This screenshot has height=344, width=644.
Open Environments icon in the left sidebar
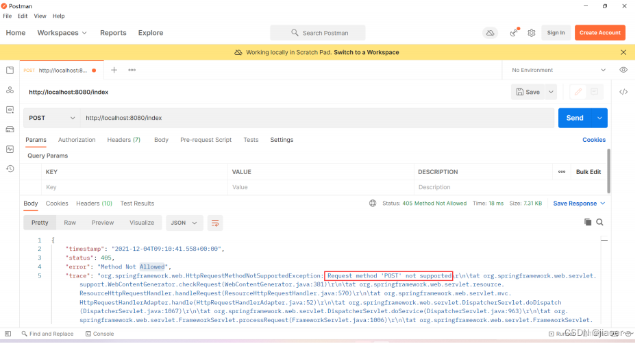(10, 110)
